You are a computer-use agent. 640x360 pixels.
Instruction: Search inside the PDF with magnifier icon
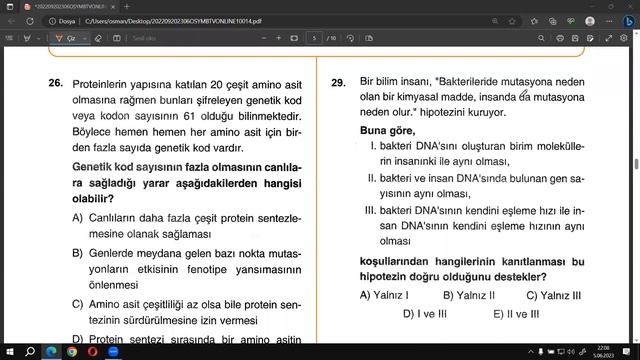pyautogui.click(x=541, y=38)
